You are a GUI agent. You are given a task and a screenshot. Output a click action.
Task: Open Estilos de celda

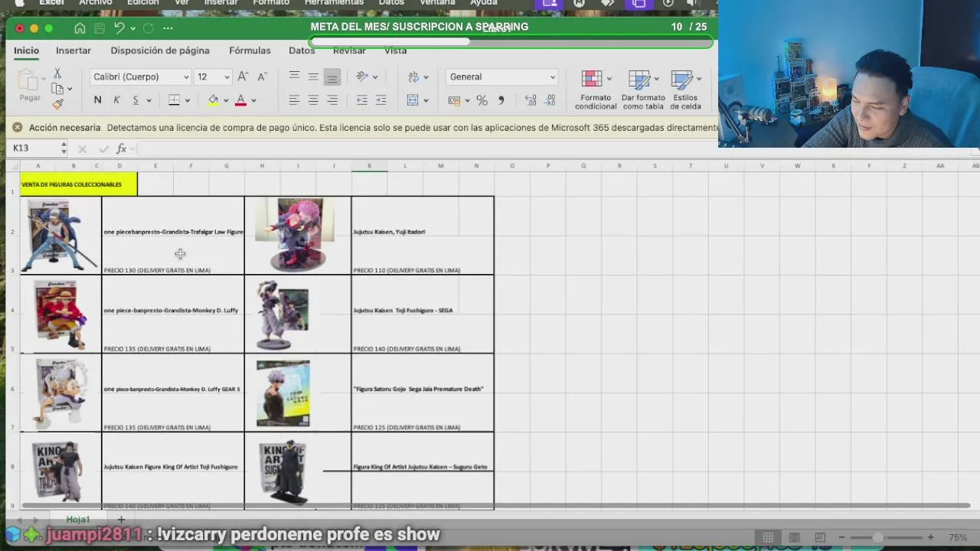tap(685, 90)
